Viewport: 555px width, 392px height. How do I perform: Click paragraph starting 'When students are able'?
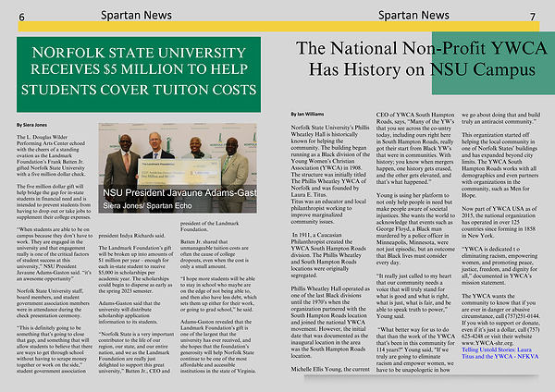tap(55, 254)
